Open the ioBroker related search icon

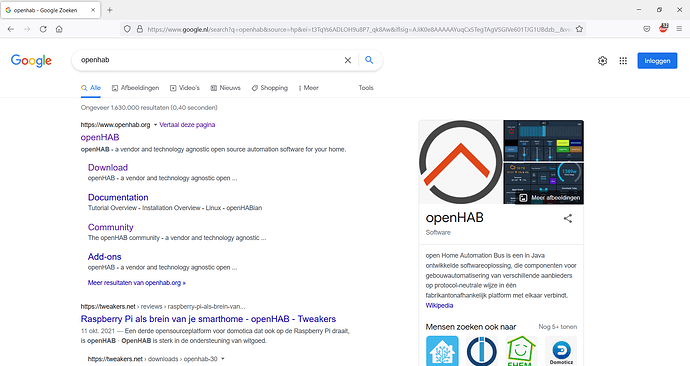(x=482, y=351)
